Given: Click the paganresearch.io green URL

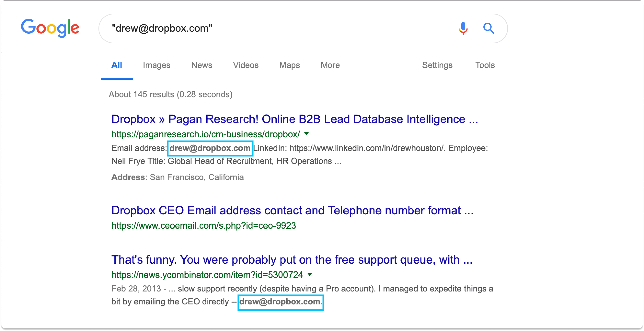Looking at the screenshot, I should click(x=206, y=134).
